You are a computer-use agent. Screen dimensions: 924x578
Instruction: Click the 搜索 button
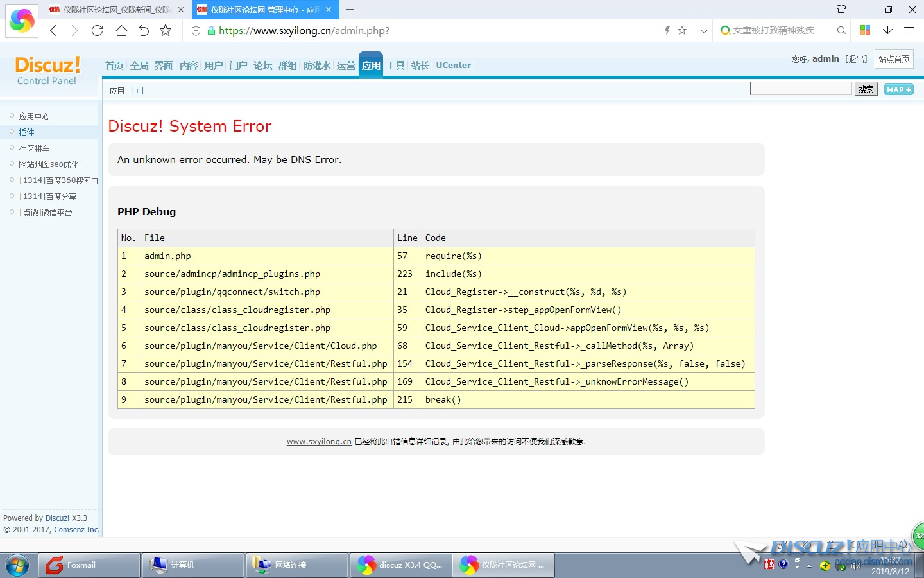click(866, 89)
